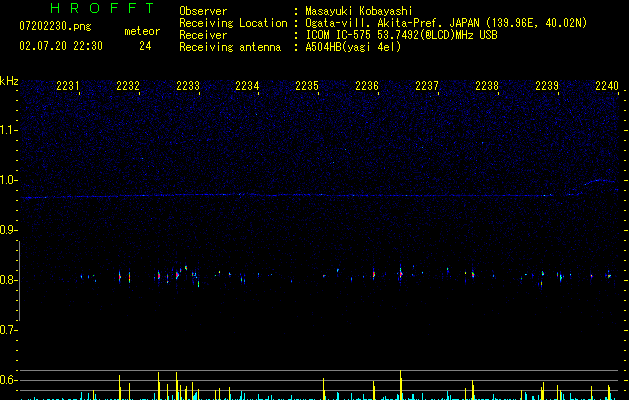The width and height of the screenshot is (629, 400).
Task: Click the date stamp 02.07.20 22:30
Action: (x=61, y=46)
